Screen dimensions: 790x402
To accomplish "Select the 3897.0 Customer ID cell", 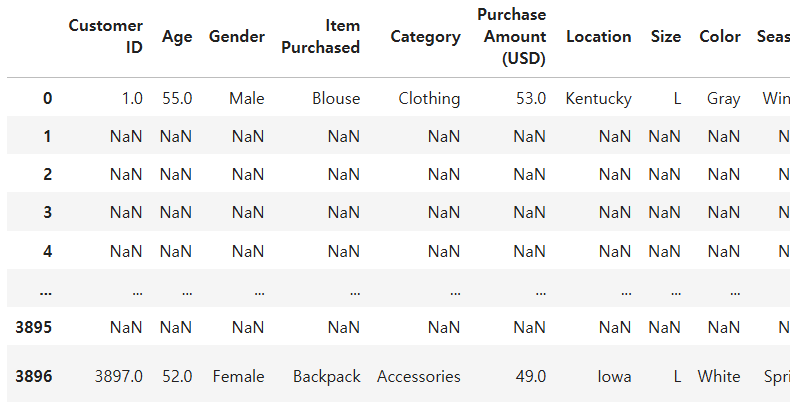I will pyautogui.click(x=118, y=376).
